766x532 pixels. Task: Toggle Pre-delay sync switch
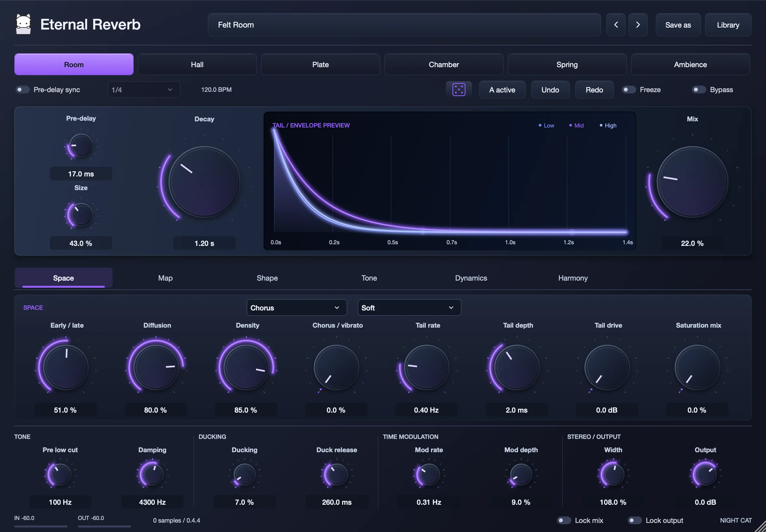click(22, 90)
